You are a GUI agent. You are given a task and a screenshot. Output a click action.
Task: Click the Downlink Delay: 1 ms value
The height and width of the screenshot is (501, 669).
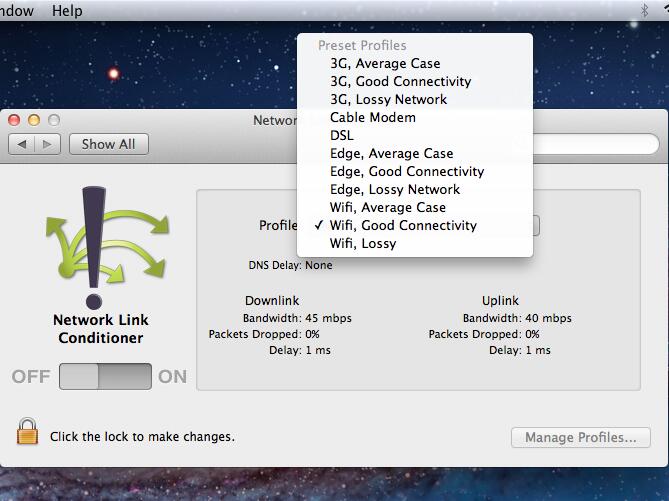click(x=318, y=350)
